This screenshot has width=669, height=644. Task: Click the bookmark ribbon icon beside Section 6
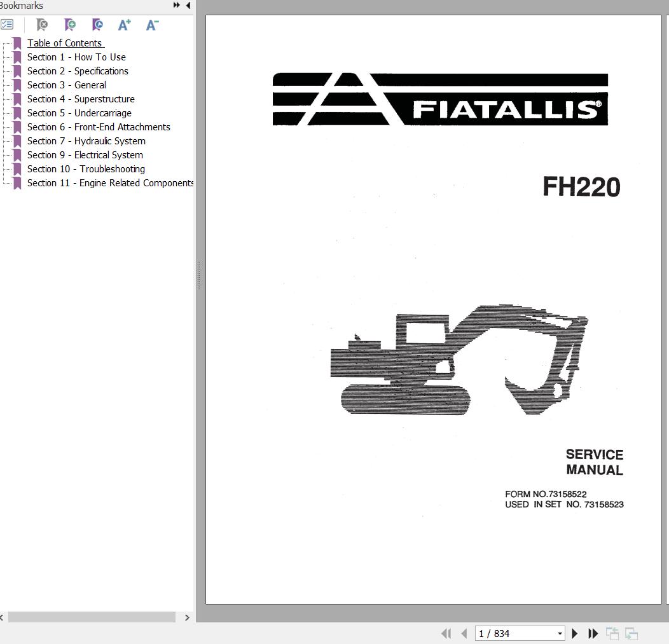(x=17, y=128)
